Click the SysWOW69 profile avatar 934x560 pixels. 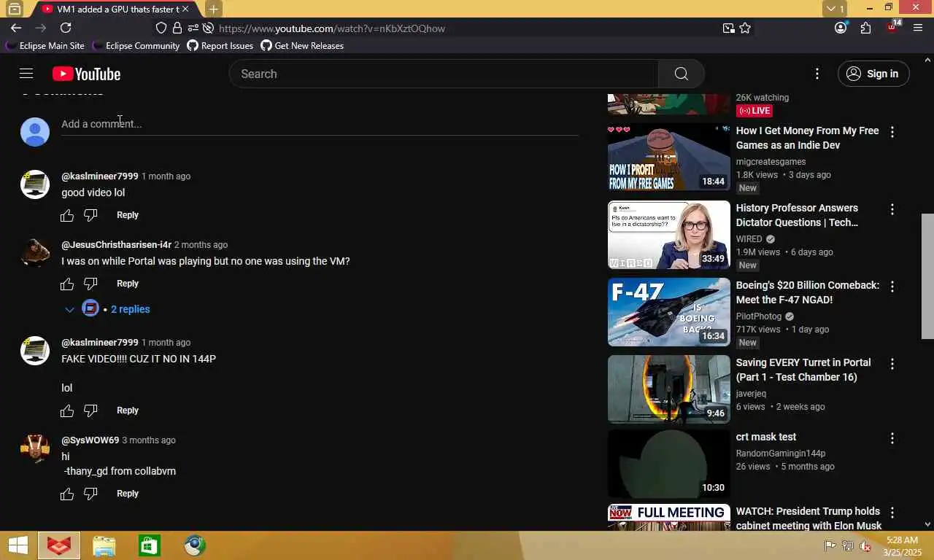tap(35, 448)
